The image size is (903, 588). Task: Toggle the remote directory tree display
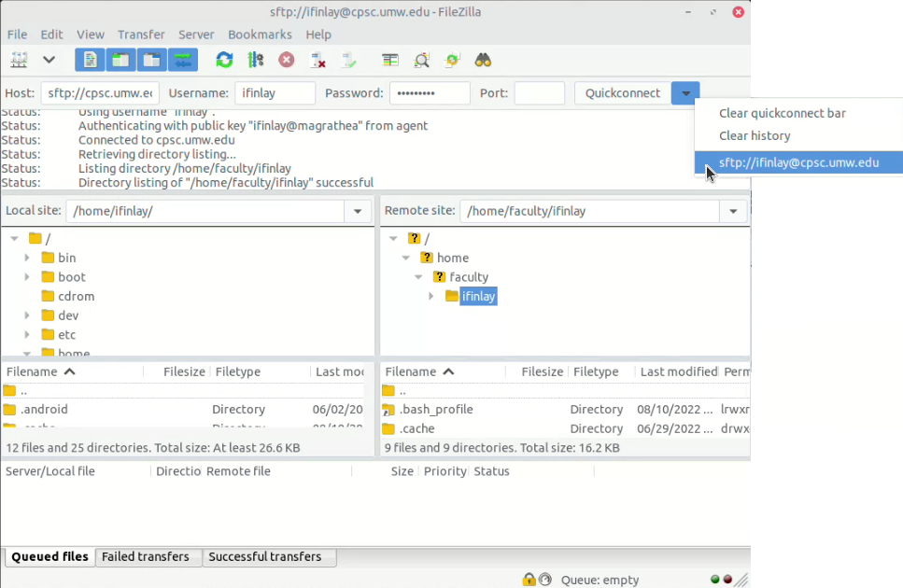coord(151,60)
